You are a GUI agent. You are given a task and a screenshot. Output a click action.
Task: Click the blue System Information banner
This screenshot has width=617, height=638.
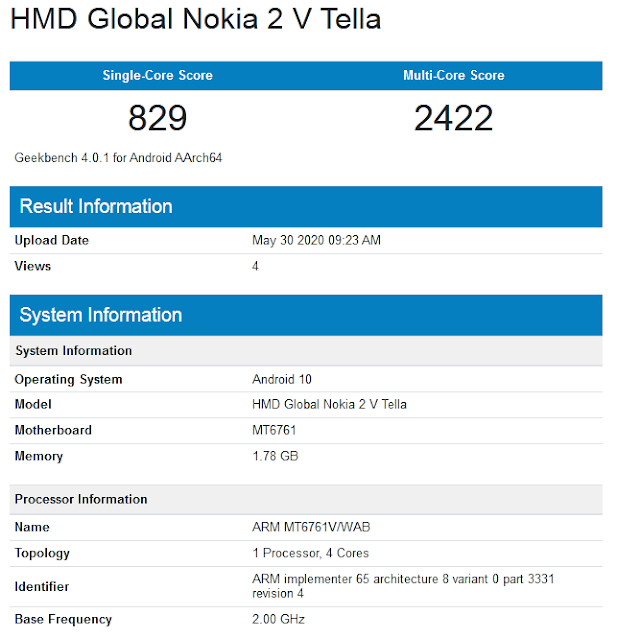tap(306, 315)
